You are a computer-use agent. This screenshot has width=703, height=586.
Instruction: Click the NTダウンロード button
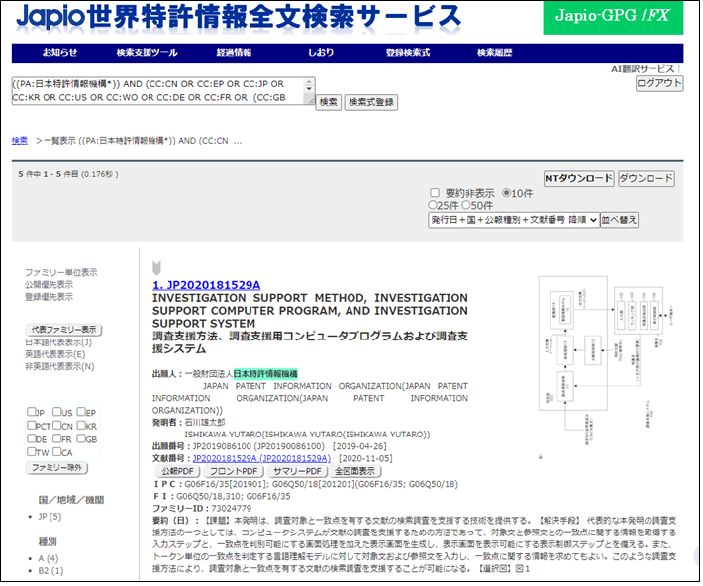pyautogui.click(x=581, y=179)
